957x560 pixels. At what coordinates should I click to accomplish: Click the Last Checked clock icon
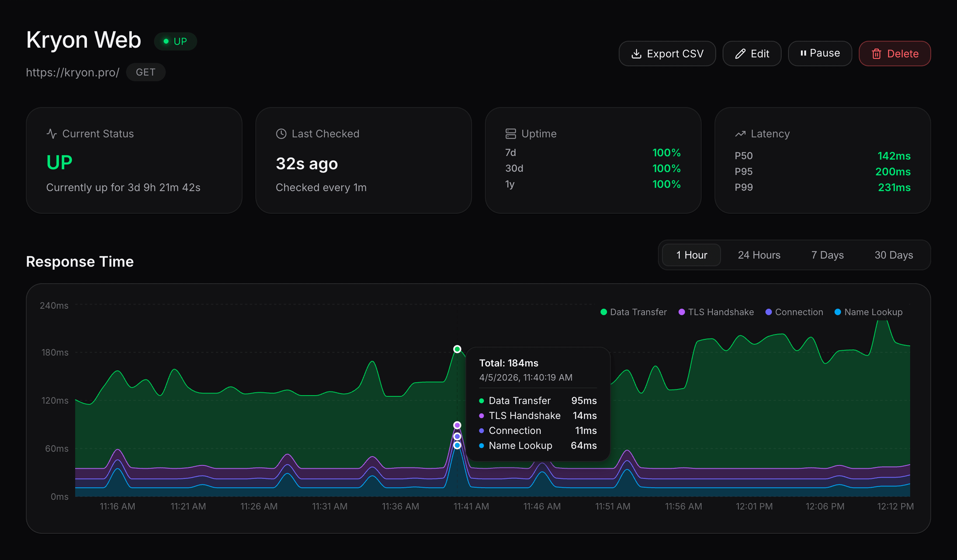(x=281, y=134)
